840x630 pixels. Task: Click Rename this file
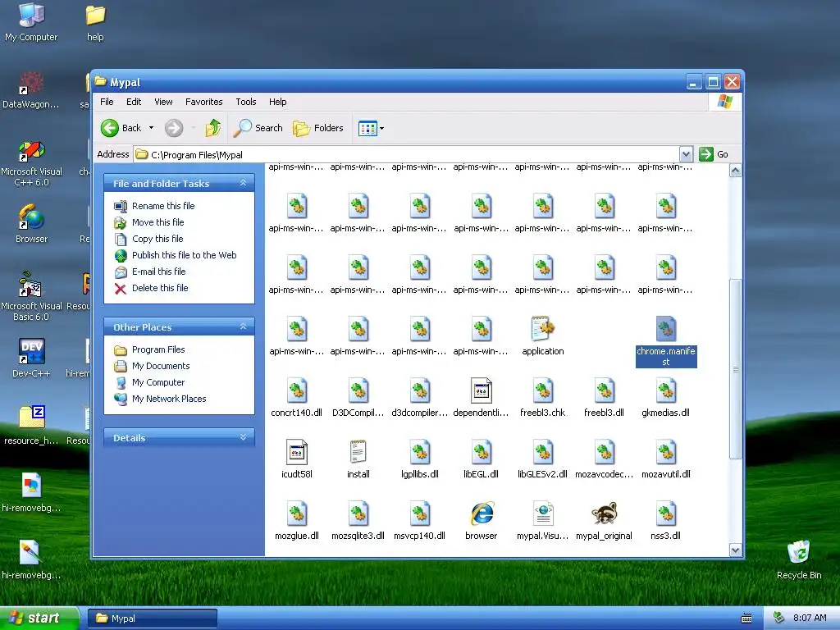[163, 206]
